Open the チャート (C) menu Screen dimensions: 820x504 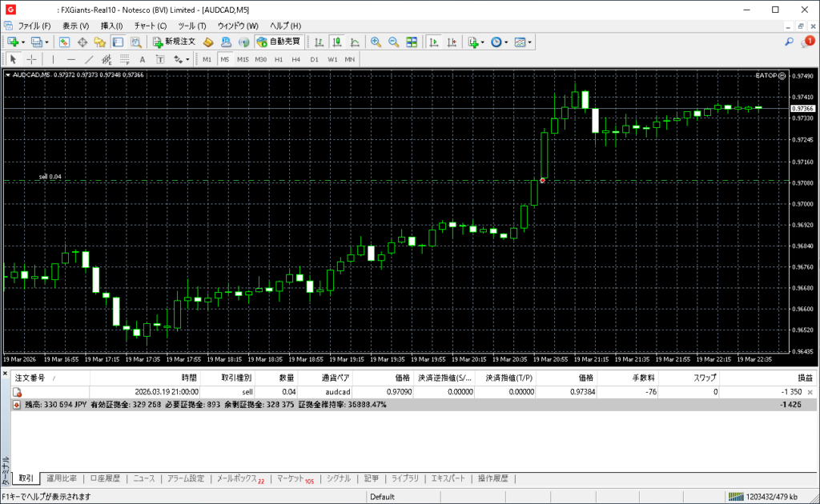(x=151, y=26)
